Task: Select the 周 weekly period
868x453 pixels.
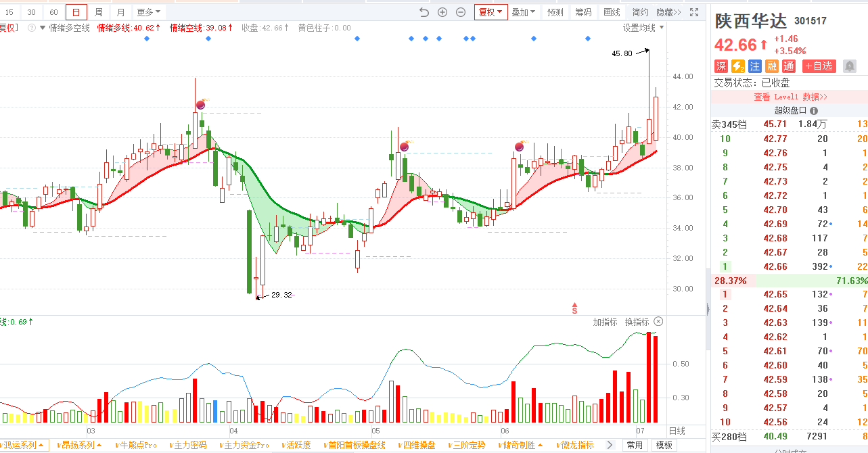Action: [x=99, y=12]
